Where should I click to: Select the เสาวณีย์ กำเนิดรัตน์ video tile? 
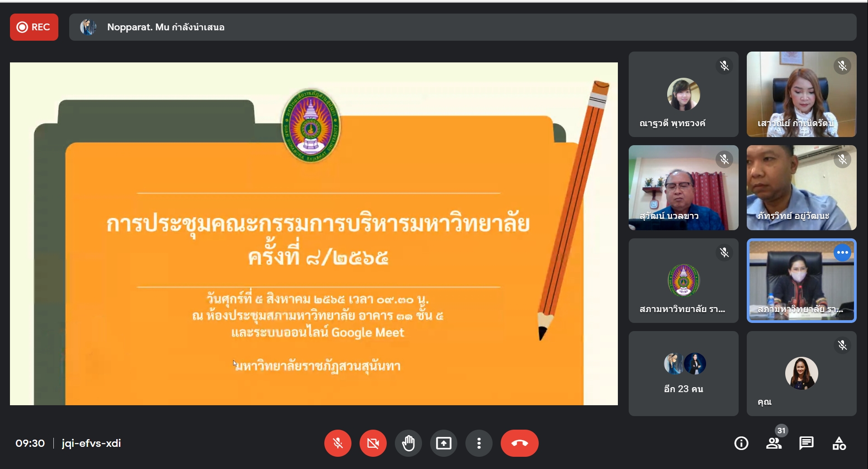(x=801, y=94)
